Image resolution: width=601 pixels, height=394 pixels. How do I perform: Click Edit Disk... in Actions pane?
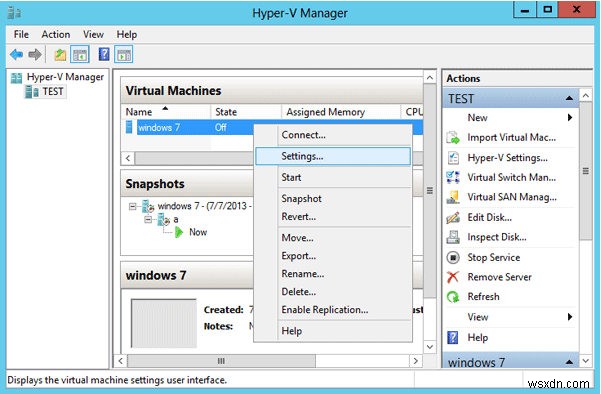pyautogui.click(x=489, y=218)
